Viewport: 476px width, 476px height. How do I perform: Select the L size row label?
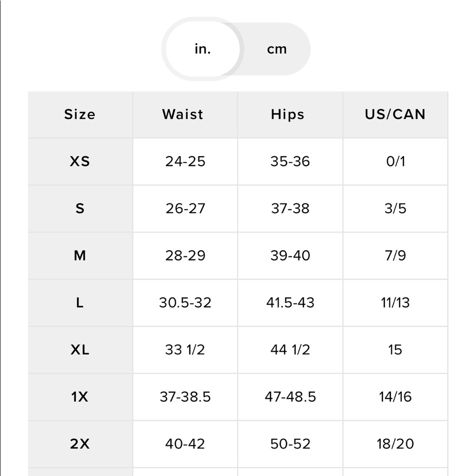coord(80,303)
